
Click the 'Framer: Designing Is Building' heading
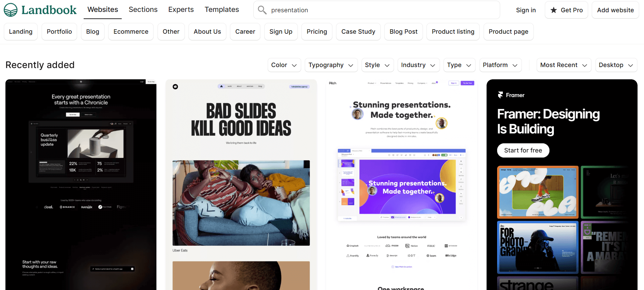coord(548,122)
